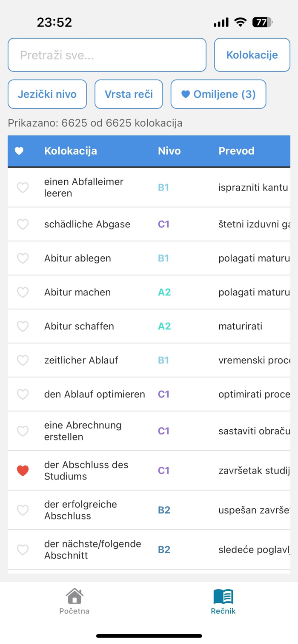Tap the Početna house icon
The image size is (298, 644).
point(74,596)
